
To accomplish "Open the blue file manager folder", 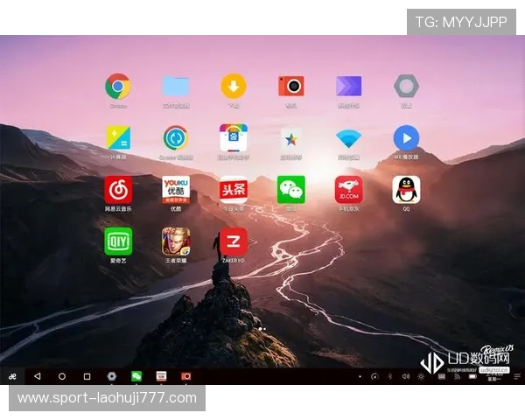I will [x=176, y=86].
